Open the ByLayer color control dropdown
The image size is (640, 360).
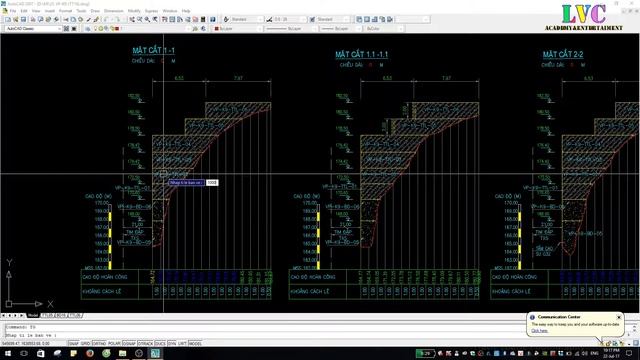point(238,29)
